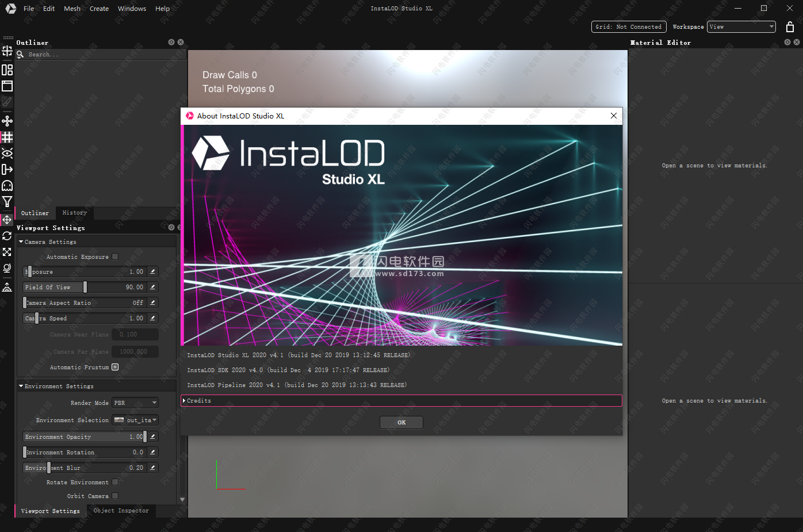Click the edit pencil for Field Of View
803x532 pixels.
(152, 287)
